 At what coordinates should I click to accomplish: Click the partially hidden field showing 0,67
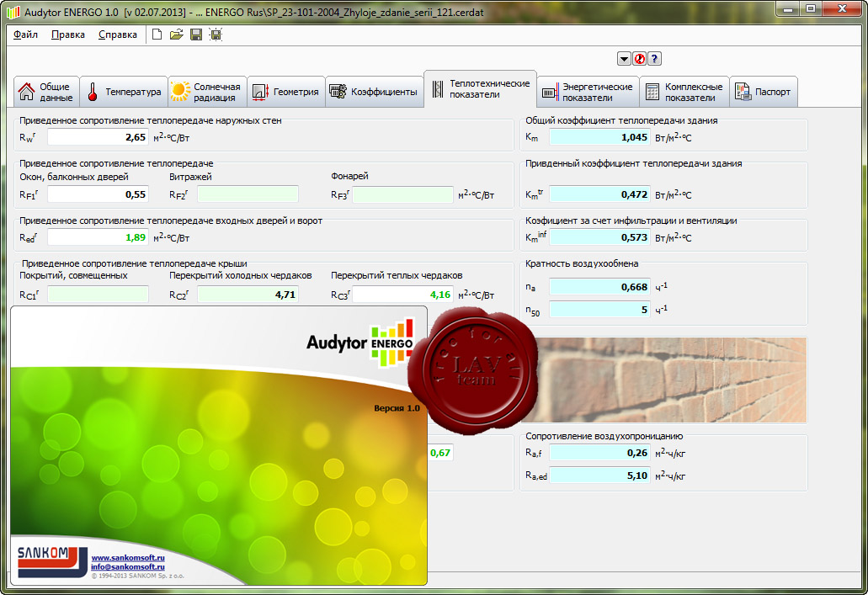point(440,453)
